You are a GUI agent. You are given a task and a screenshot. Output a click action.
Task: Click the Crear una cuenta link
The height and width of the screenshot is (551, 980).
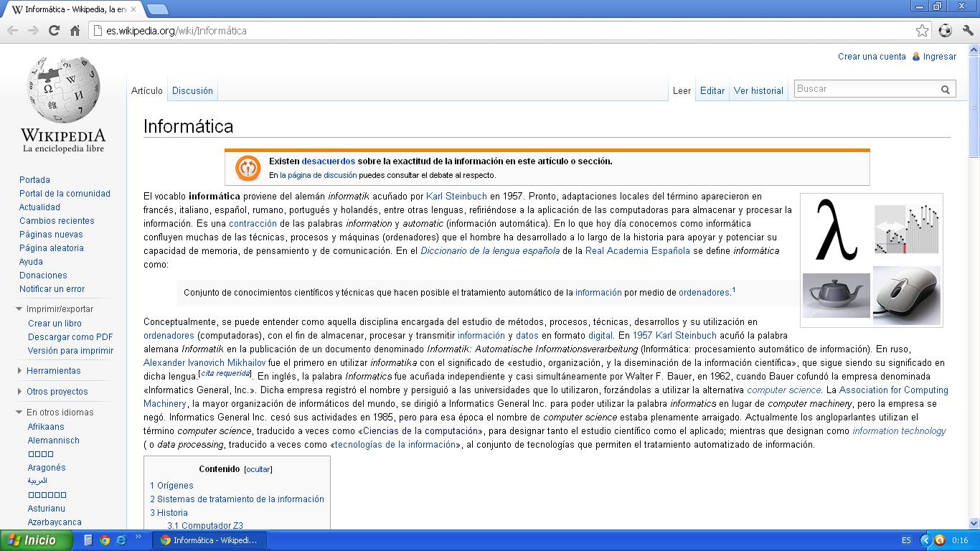pos(872,57)
